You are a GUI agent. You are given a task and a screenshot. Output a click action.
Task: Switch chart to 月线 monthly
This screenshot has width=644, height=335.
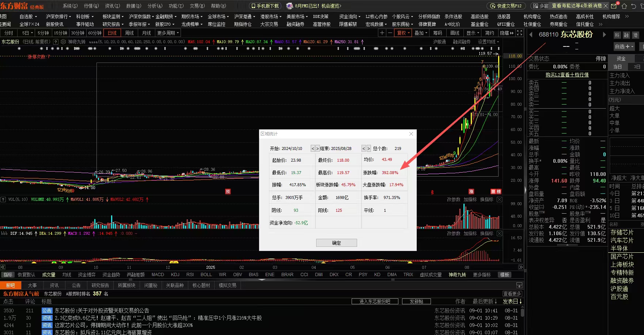pyautogui.click(x=147, y=33)
